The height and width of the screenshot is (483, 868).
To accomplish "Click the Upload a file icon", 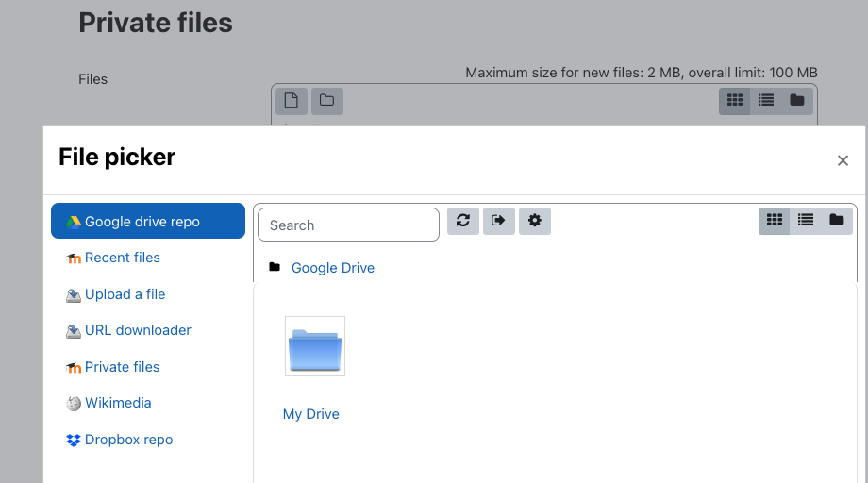I will click(74, 295).
